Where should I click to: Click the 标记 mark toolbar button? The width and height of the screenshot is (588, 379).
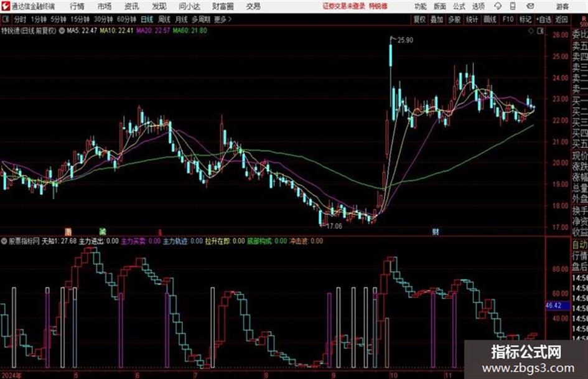click(525, 19)
